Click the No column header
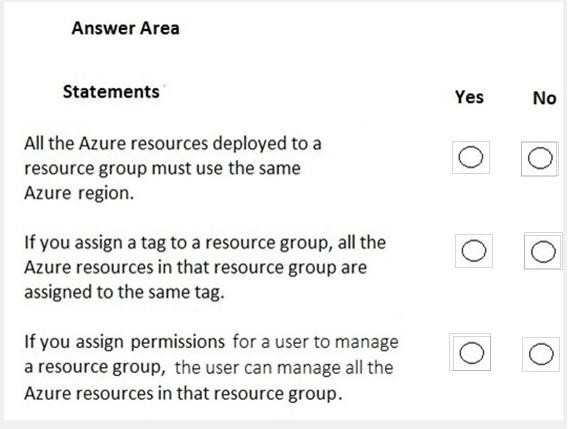This screenshot has width=572, height=429. (545, 98)
